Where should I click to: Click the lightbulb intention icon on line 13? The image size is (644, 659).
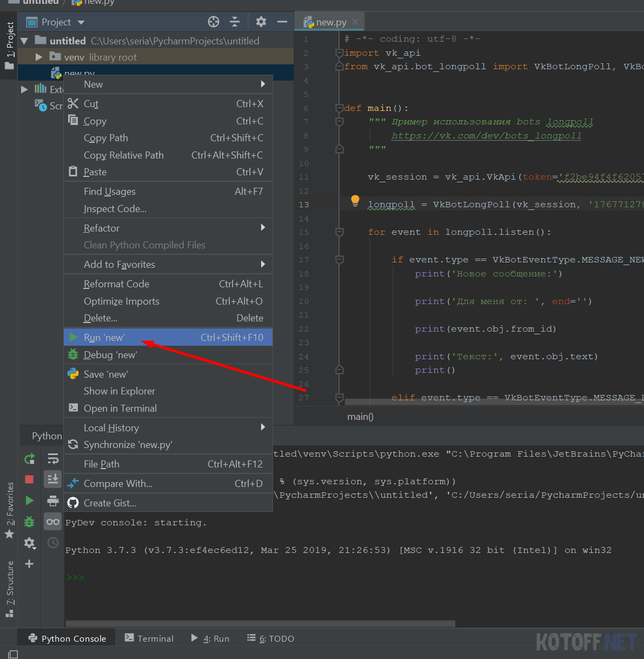pyautogui.click(x=355, y=201)
